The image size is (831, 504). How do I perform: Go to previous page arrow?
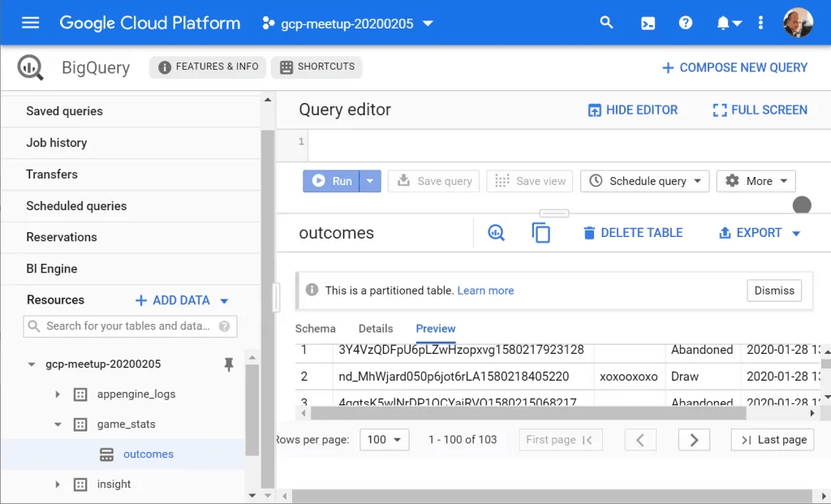[640, 440]
